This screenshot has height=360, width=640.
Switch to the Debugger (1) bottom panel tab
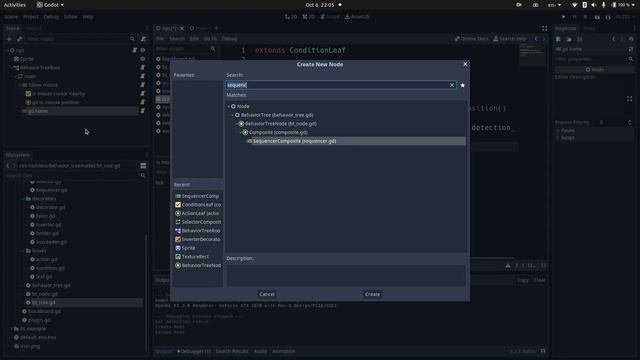click(194, 351)
